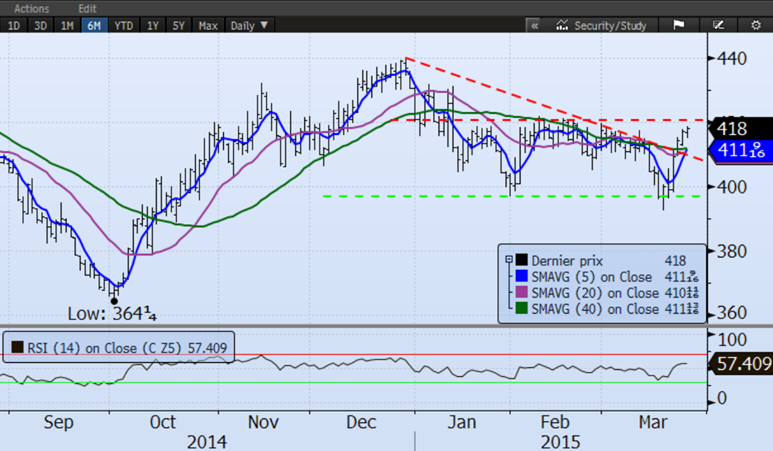Click the flag icon in the toolbar
This screenshot has height=451, width=773.
point(676,25)
